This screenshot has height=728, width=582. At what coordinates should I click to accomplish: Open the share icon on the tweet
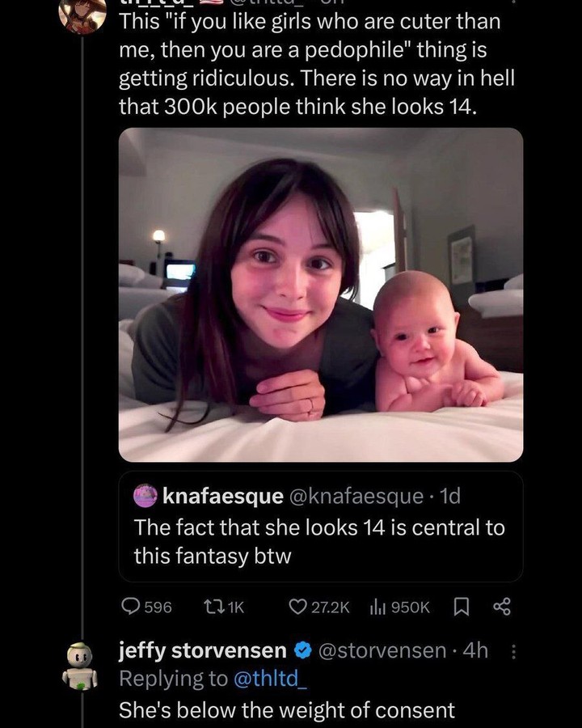[501, 606]
